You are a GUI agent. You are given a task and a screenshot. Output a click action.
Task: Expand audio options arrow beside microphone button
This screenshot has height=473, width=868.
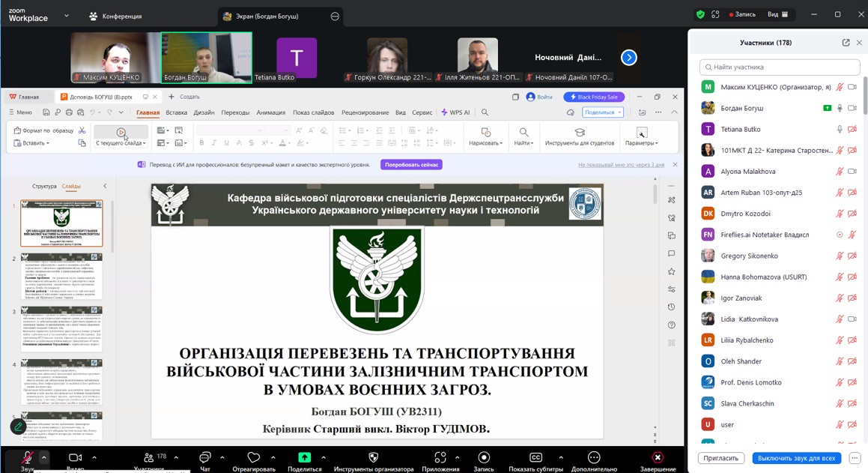[43, 457]
